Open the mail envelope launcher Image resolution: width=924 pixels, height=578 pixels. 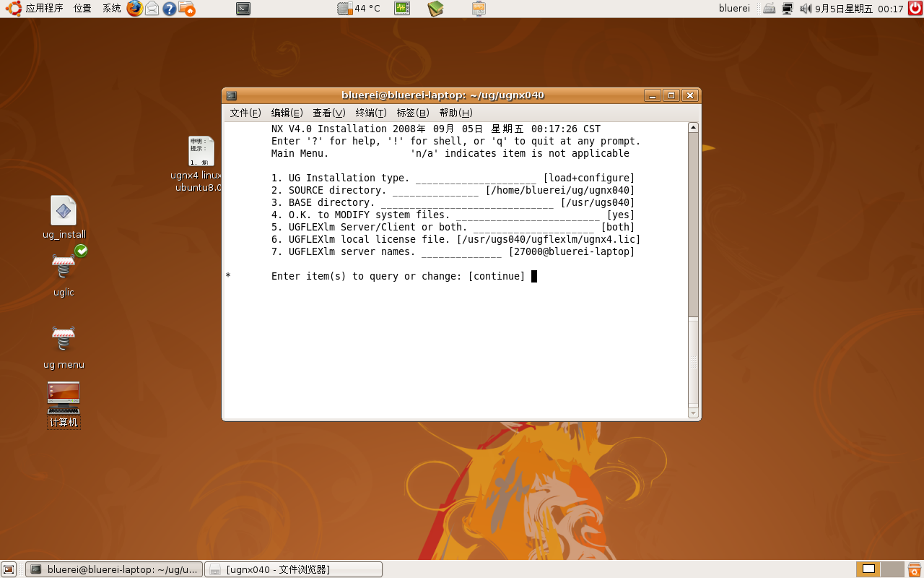pyautogui.click(x=152, y=9)
